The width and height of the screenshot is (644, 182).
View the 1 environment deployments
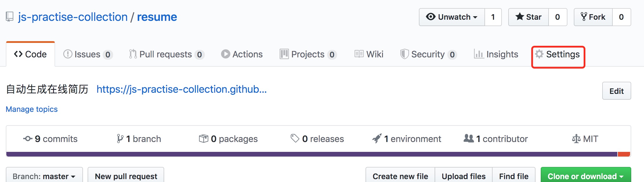[x=406, y=139]
